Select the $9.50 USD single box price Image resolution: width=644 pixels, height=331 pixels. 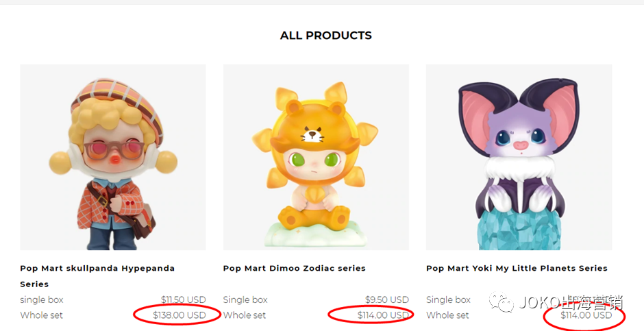point(387,299)
